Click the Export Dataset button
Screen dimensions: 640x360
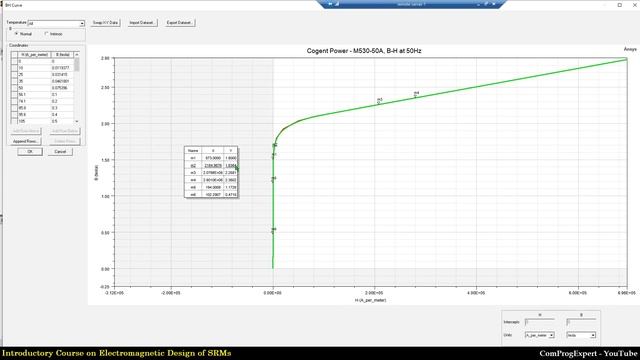tap(180, 22)
